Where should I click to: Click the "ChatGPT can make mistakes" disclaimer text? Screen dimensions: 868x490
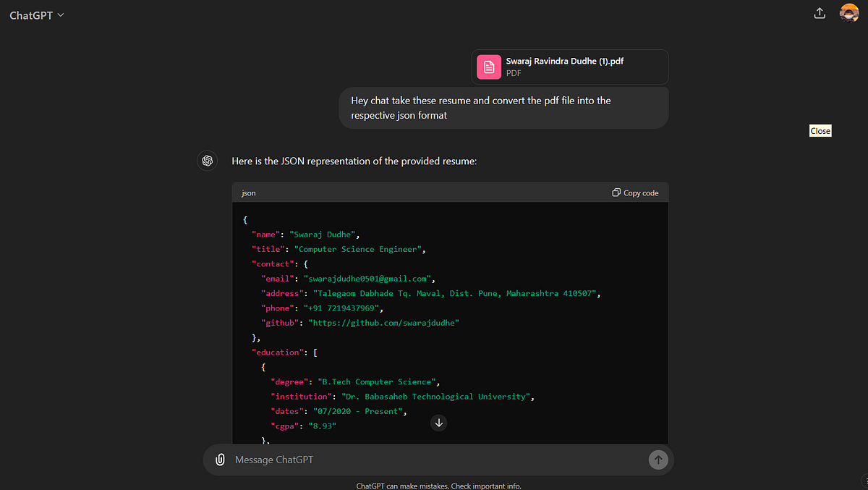tap(438, 486)
